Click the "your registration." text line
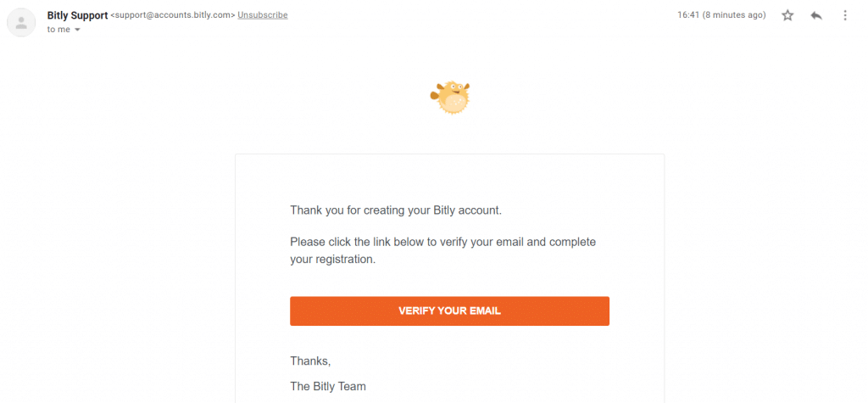 coord(332,260)
